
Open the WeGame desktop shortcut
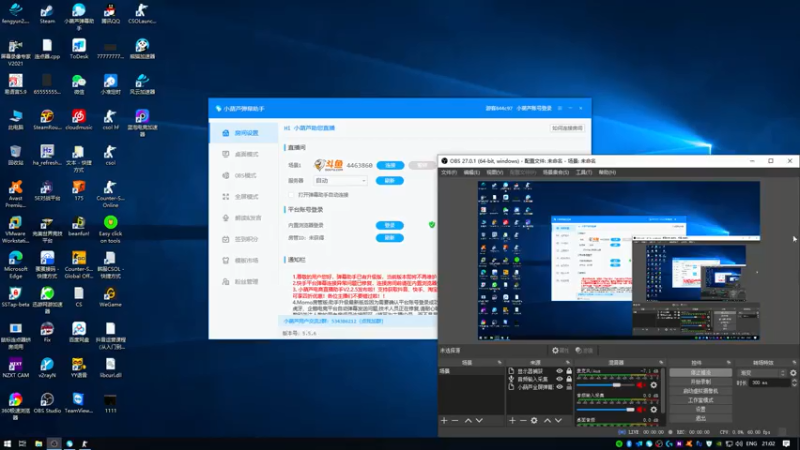click(110, 297)
